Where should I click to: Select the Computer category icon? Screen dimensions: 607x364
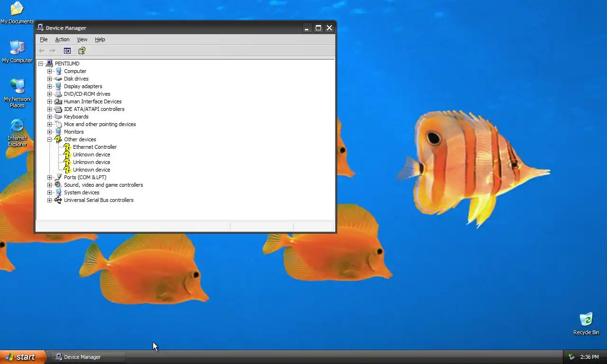58,71
